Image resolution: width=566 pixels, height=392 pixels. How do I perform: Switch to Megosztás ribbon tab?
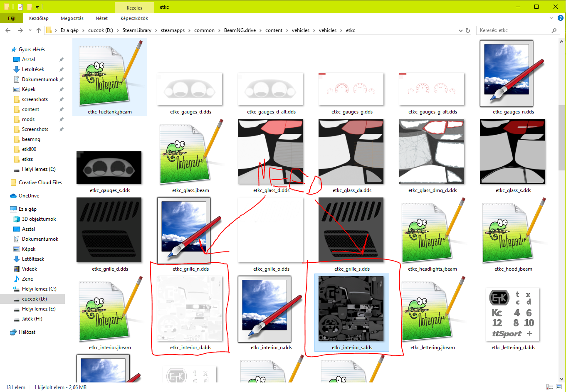[x=72, y=18]
